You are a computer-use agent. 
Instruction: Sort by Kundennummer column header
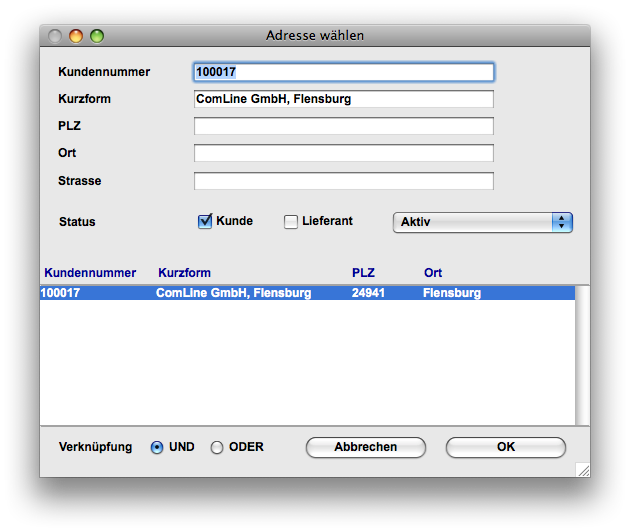89,272
